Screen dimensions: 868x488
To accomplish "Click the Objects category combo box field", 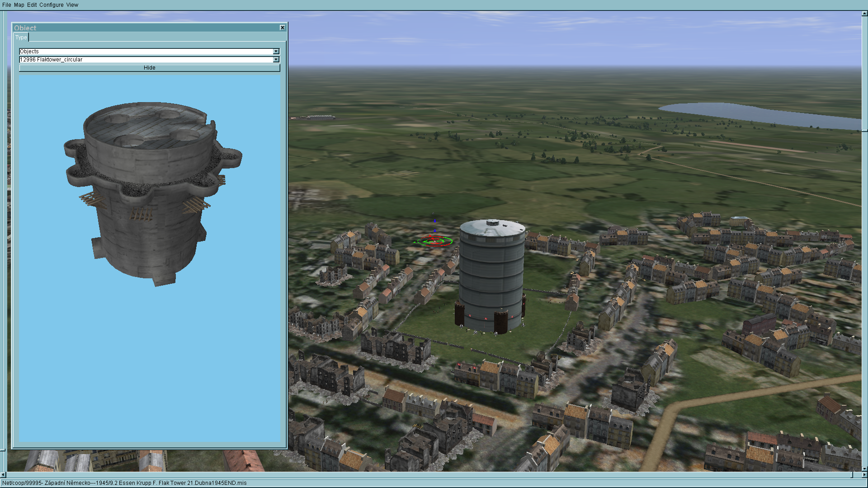I will pyautogui.click(x=145, y=52).
